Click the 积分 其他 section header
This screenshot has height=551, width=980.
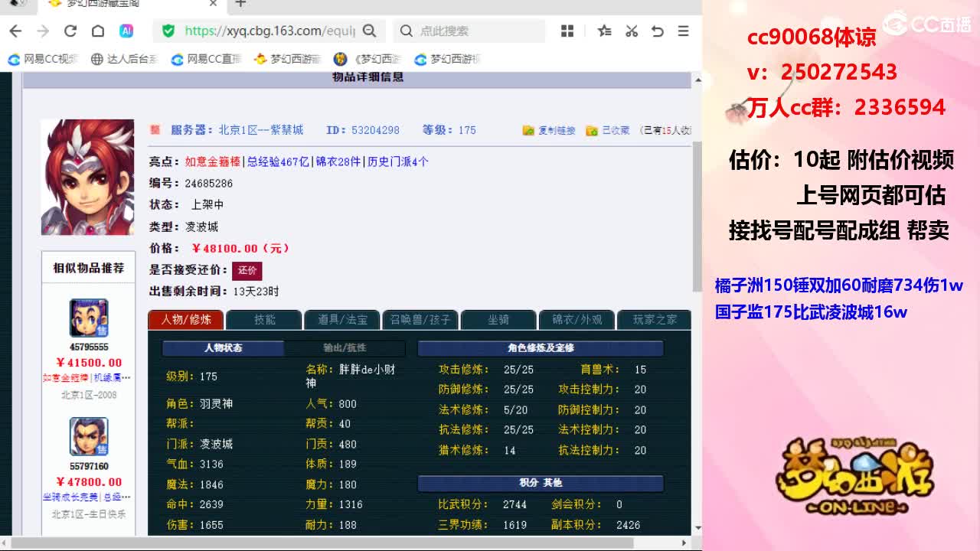(541, 483)
